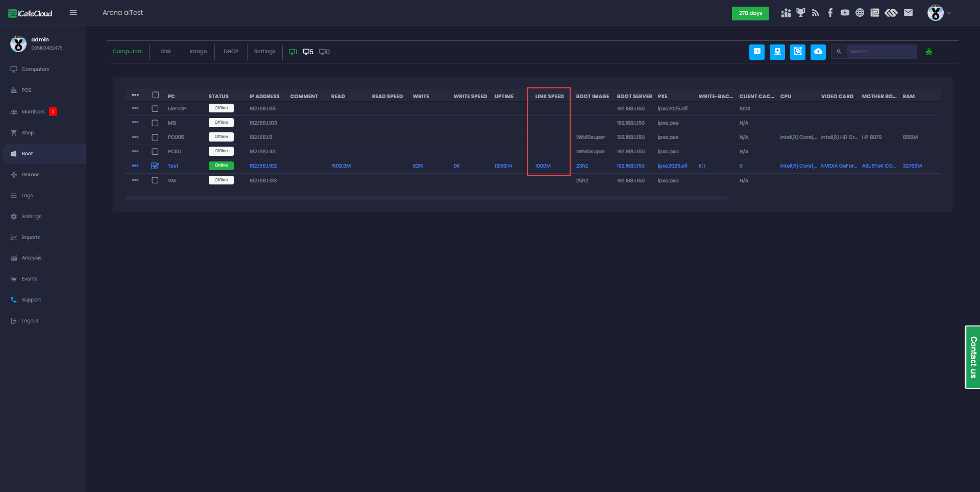Click the 278 days license button
Image resolution: width=980 pixels, height=492 pixels.
point(750,13)
